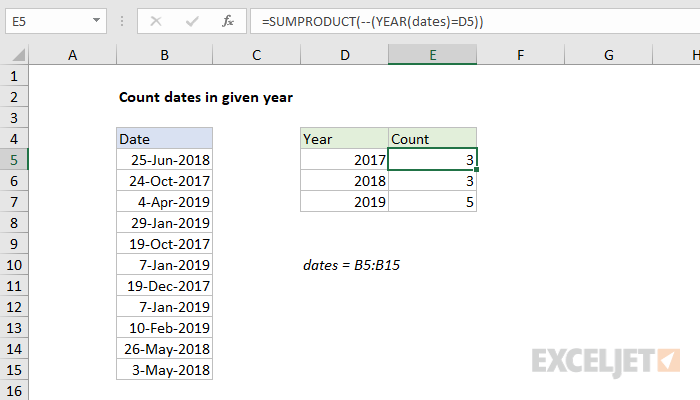Click the title 'Count dates in given year'
700x400 pixels.
click(206, 97)
